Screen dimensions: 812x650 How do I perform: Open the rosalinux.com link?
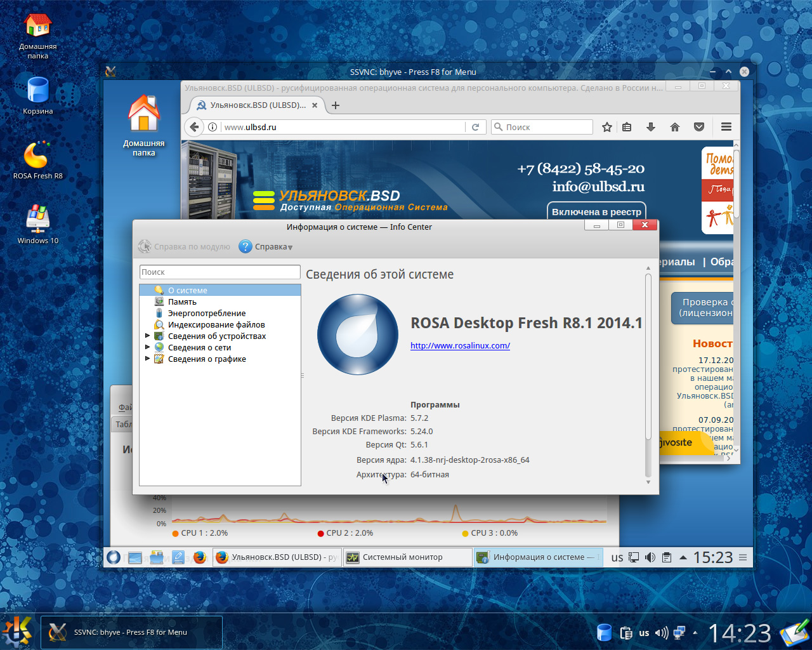460,345
